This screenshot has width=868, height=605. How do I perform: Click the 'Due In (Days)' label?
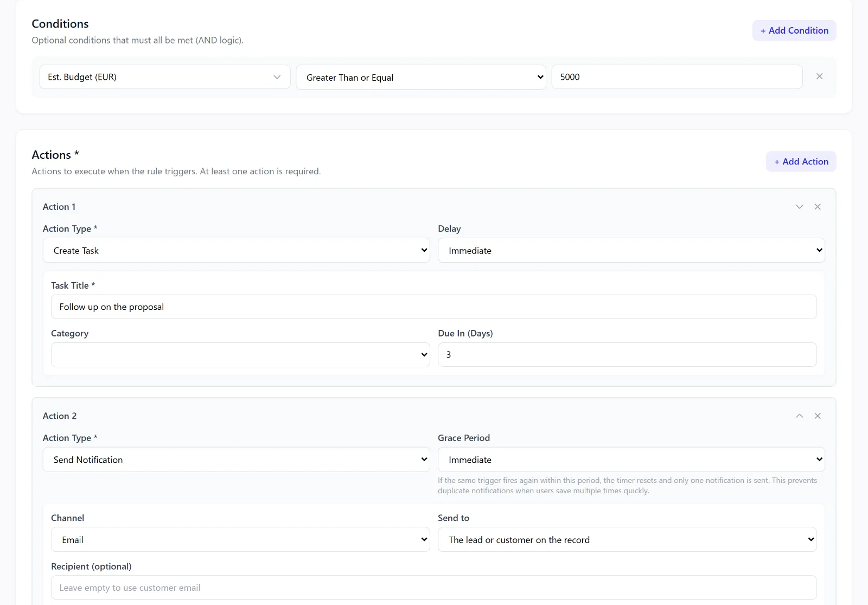coord(465,333)
